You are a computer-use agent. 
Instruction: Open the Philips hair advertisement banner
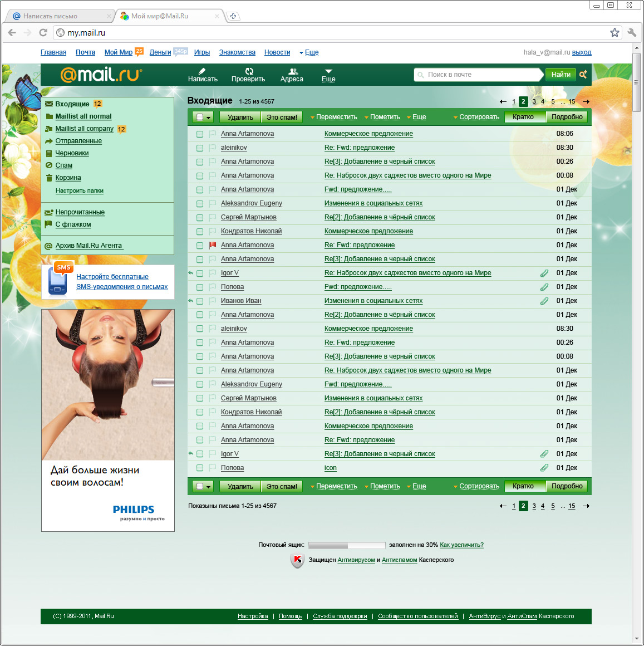tap(108, 420)
